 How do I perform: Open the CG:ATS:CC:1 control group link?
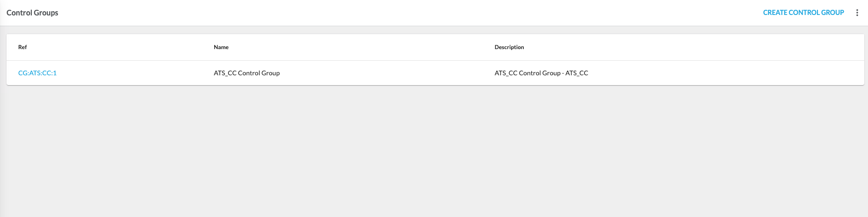(37, 73)
